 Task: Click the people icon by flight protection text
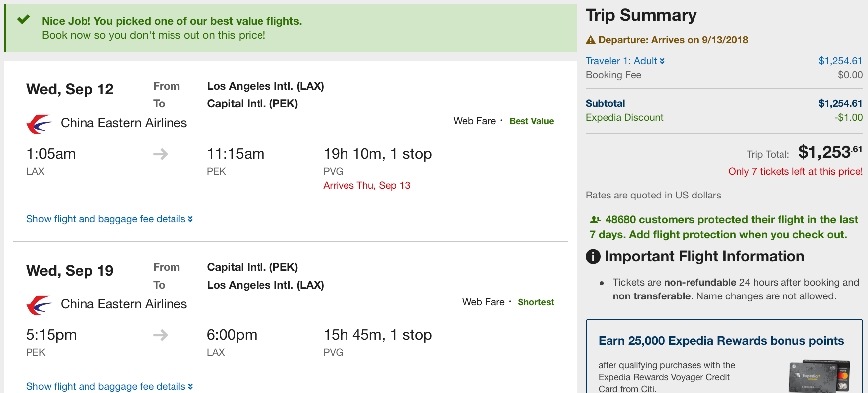point(595,220)
